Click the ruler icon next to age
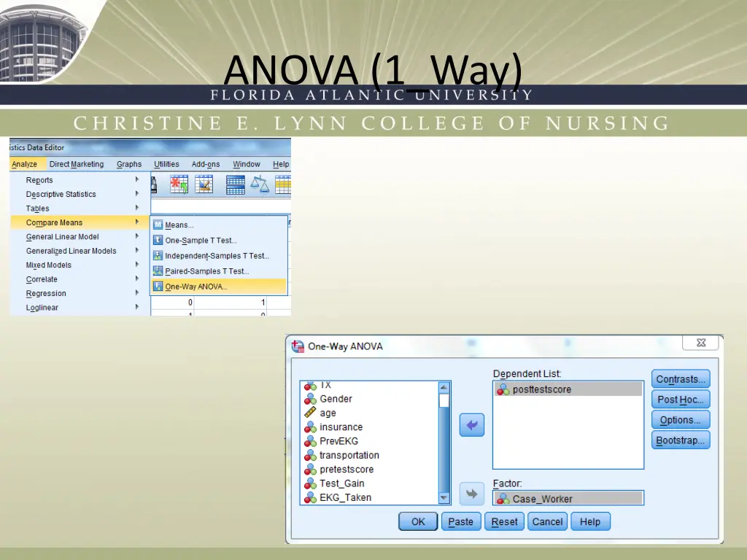Image resolution: width=747 pixels, height=560 pixels. (x=310, y=413)
